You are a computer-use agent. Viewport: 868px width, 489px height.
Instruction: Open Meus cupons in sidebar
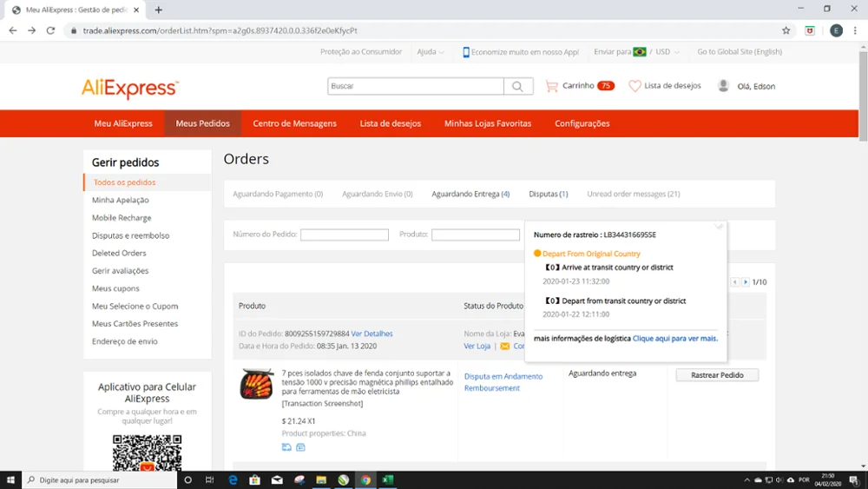pos(115,288)
